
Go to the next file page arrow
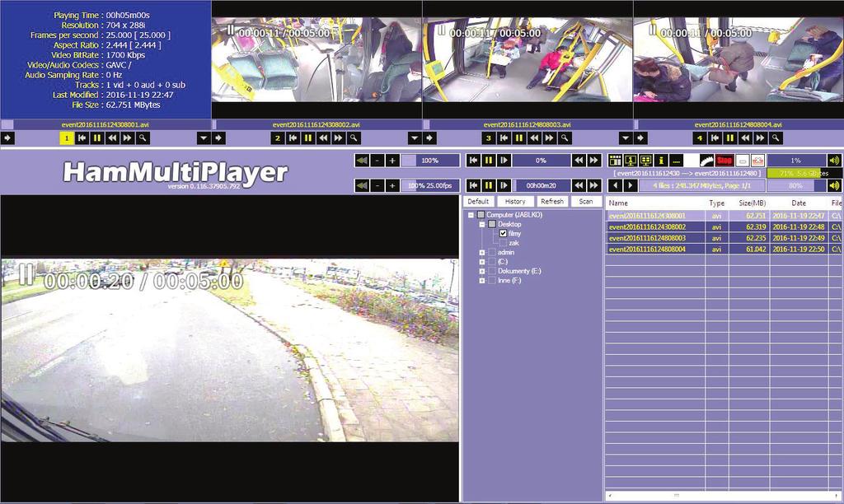pyautogui.click(x=630, y=185)
